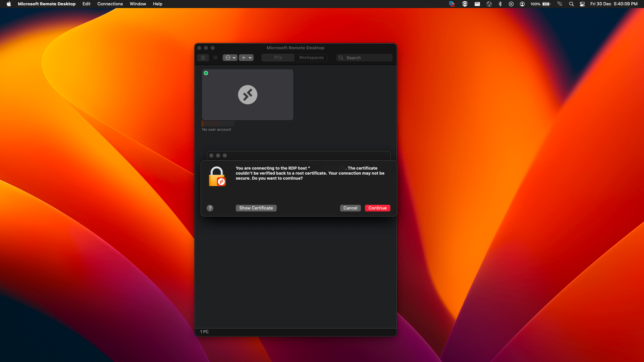Click the Search field
The width and height of the screenshot is (644, 362).
(x=364, y=58)
